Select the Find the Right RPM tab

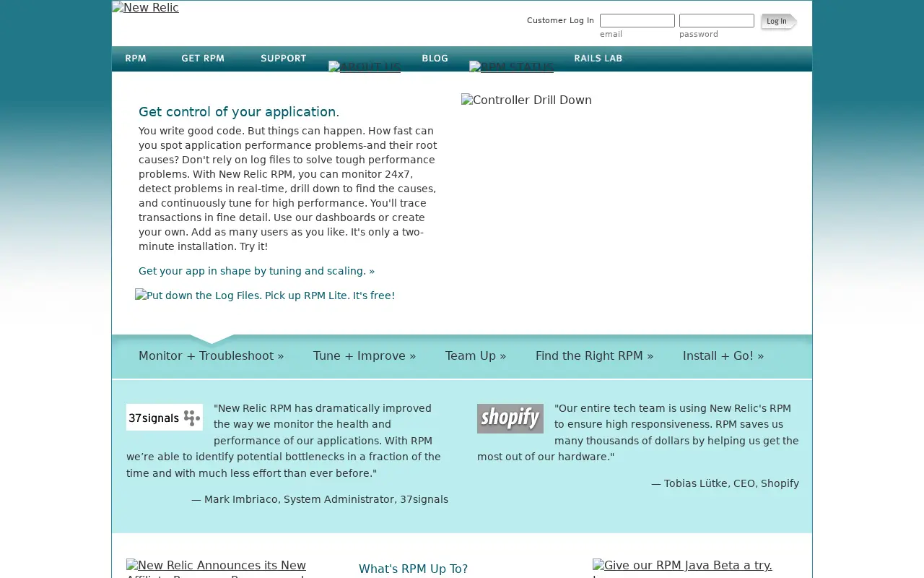pyautogui.click(x=594, y=355)
